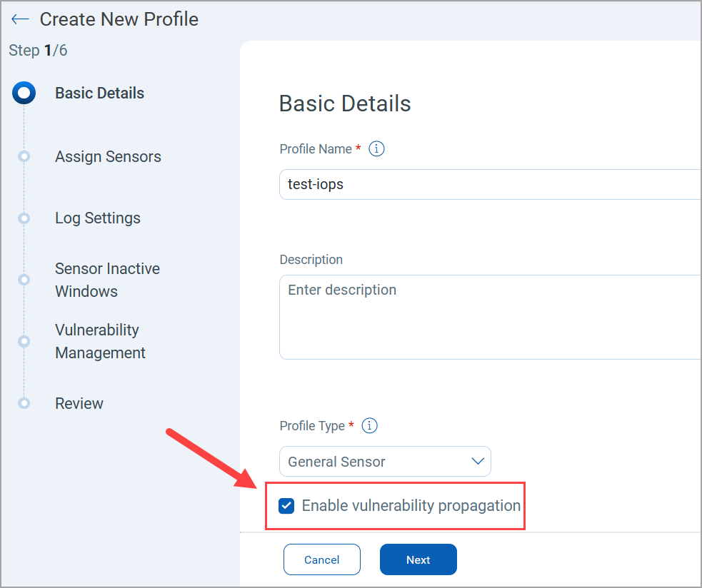The height and width of the screenshot is (588, 702).
Task: Click the General Sensor dropdown chevron
Action: tap(478, 462)
